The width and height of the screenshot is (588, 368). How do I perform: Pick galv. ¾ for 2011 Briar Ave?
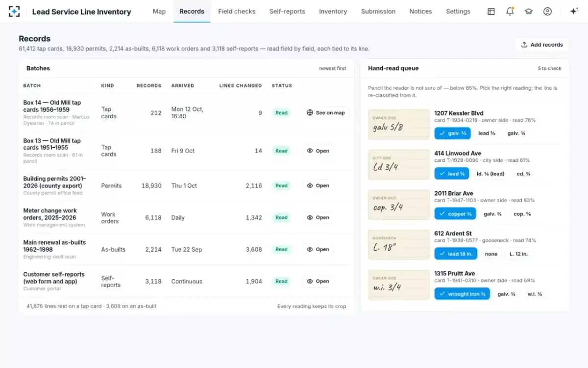pyautogui.click(x=492, y=214)
